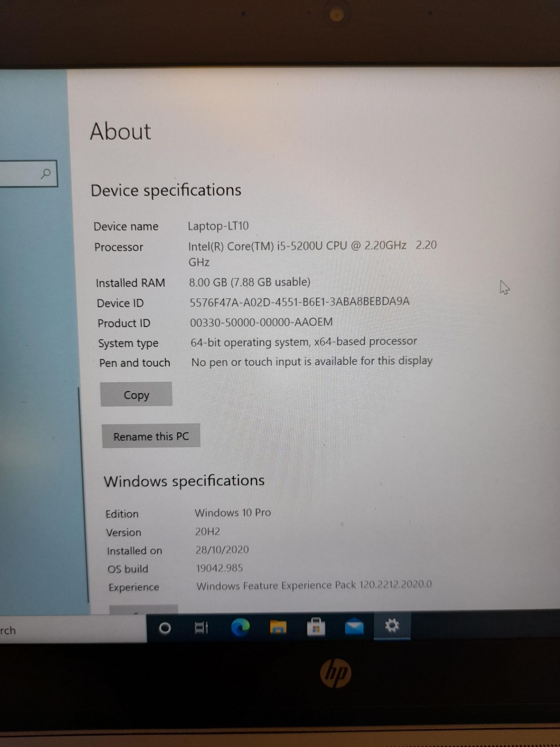Click the Intel Core i5-5200U processor value

(312, 253)
